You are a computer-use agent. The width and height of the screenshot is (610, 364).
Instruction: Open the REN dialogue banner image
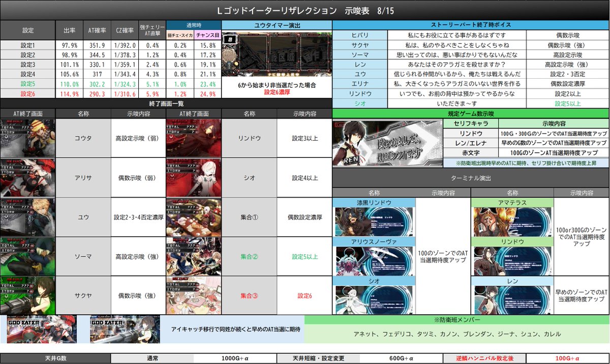click(x=387, y=144)
